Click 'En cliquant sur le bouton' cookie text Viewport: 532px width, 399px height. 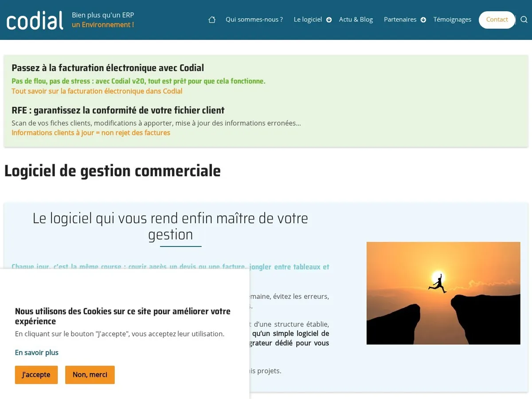(x=120, y=334)
